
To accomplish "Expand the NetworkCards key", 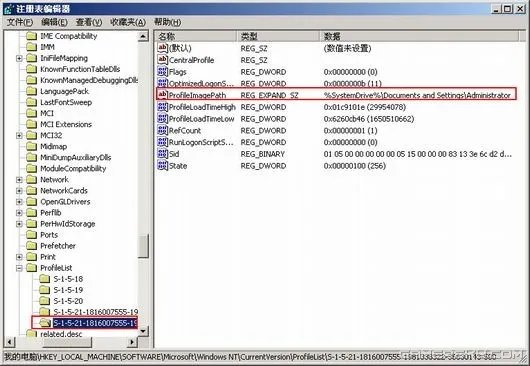I will (x=19, y=191).
